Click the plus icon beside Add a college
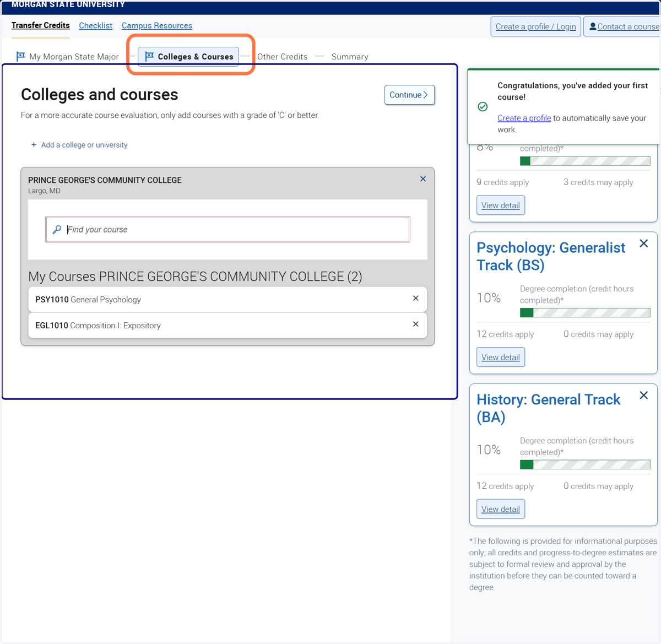The image size is (661, 644). [34, 145]
